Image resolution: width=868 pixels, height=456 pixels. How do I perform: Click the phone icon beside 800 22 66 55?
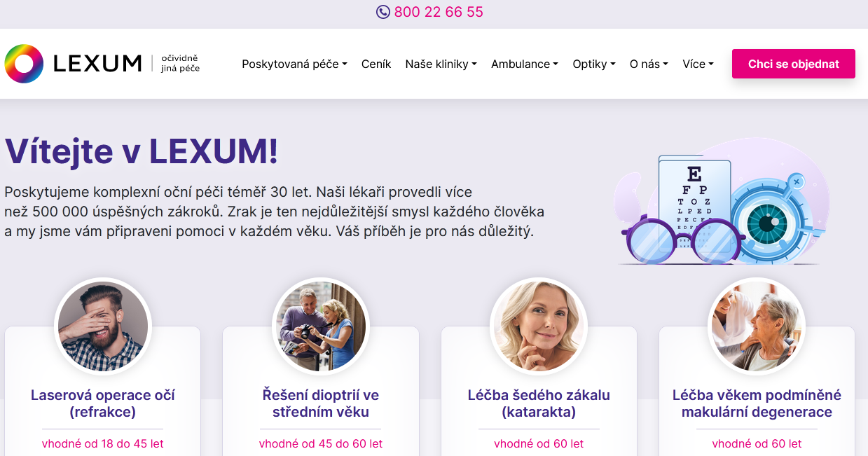point(383,12)
